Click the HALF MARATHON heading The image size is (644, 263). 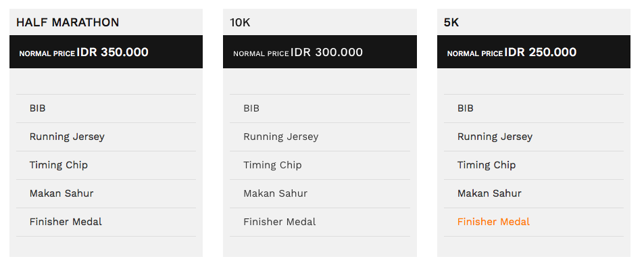[68, 22]
